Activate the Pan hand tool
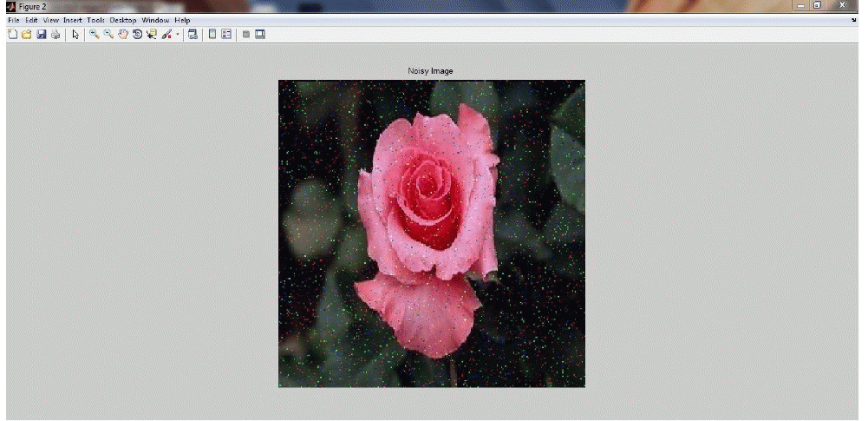This screenshot has height=421, width=868. 123,35
